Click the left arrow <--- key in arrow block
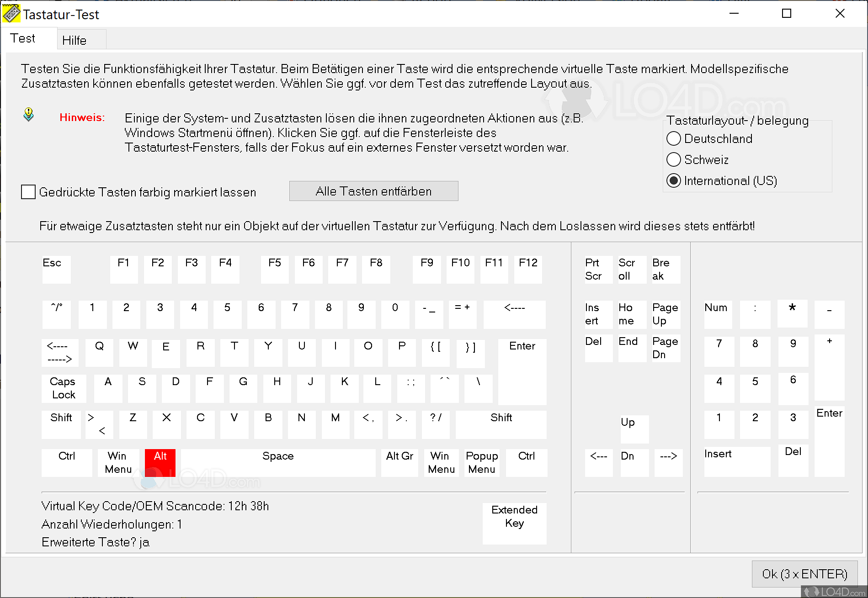The width and height of the screenshot is (868, 598). click(x=599, y=463)
